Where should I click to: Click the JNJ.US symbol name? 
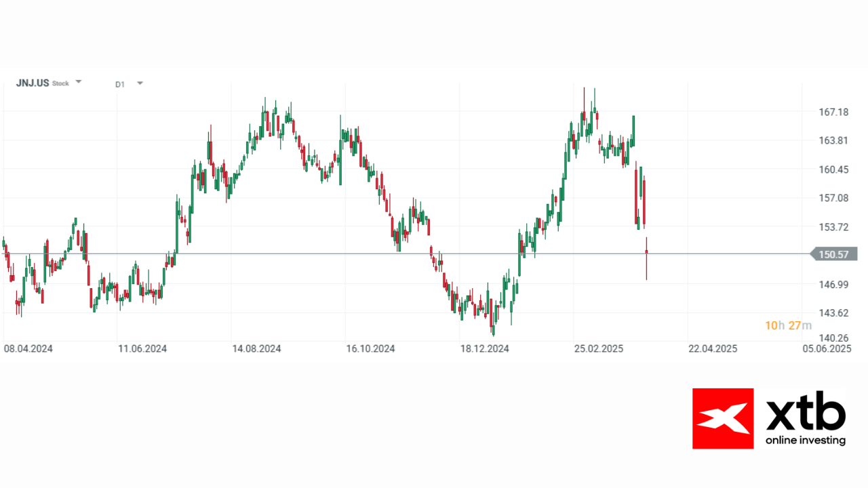pyautogui.click(x=33, y=83)
